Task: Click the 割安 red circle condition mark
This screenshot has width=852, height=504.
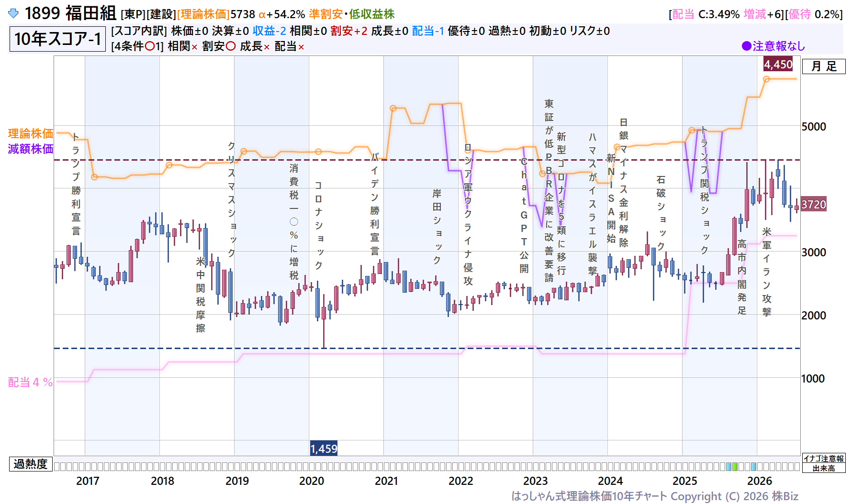Action: pos(231,46)
